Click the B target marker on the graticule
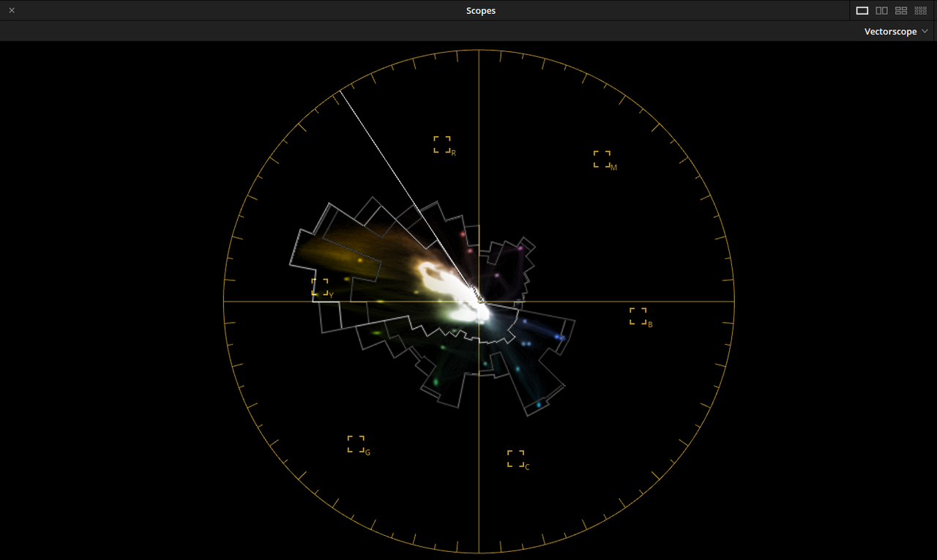 pyautogui.click(x=638, y=316)
